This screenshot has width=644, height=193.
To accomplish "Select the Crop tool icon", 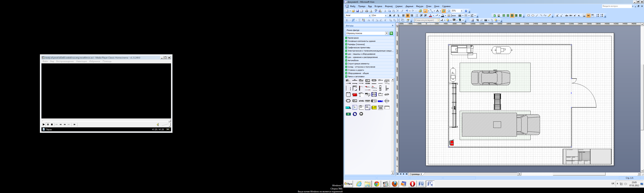I will pyautogui.click(x=478, y=20).
